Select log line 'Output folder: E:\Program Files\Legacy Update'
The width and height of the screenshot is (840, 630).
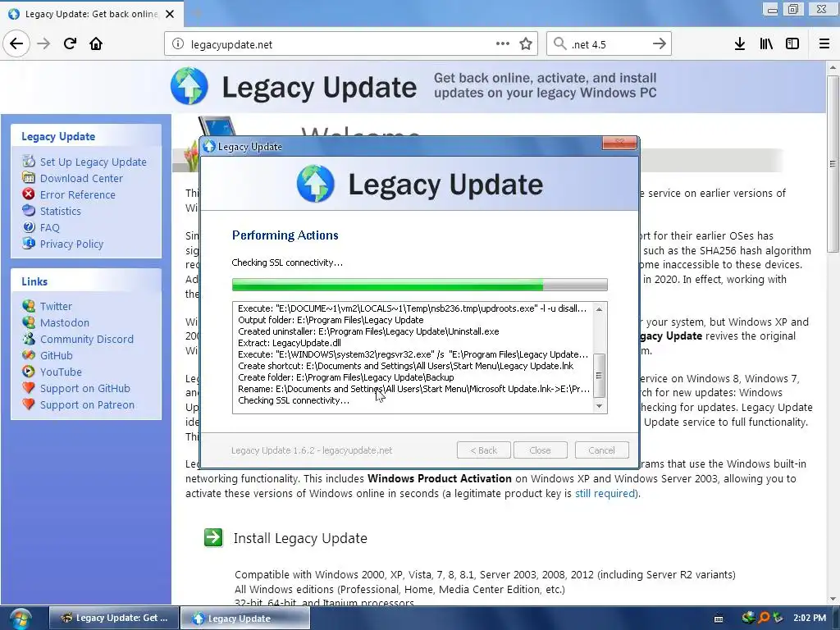click(331, 320)
